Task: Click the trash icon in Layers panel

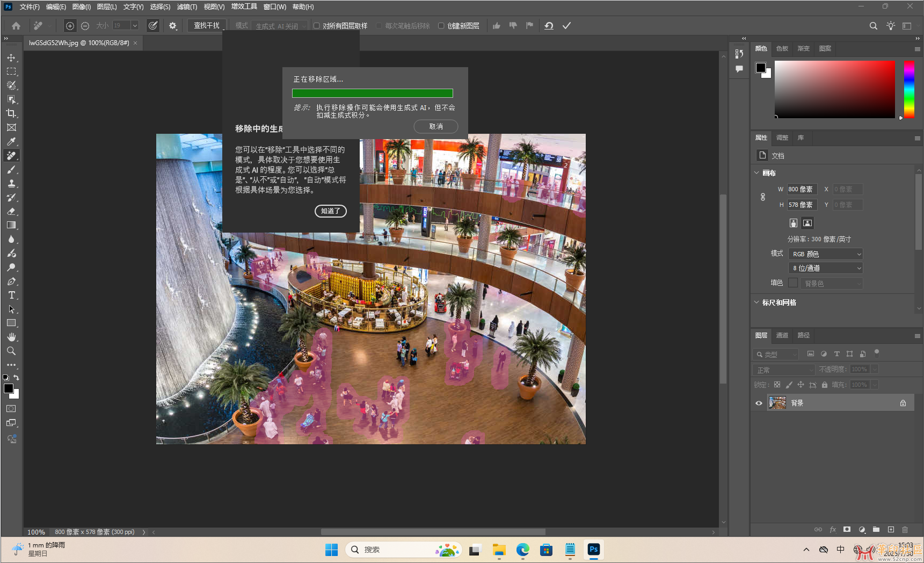Action: pyautogui.click(x=905, y=529)
